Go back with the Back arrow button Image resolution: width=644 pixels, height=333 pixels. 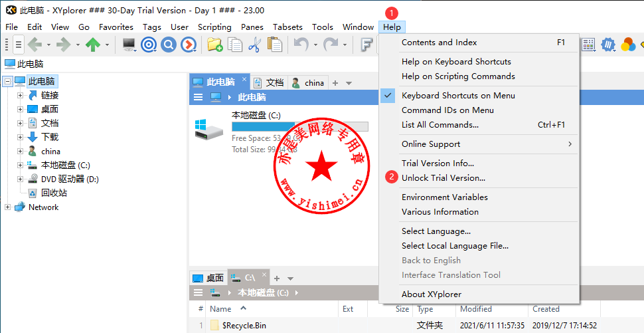[35, 45]
